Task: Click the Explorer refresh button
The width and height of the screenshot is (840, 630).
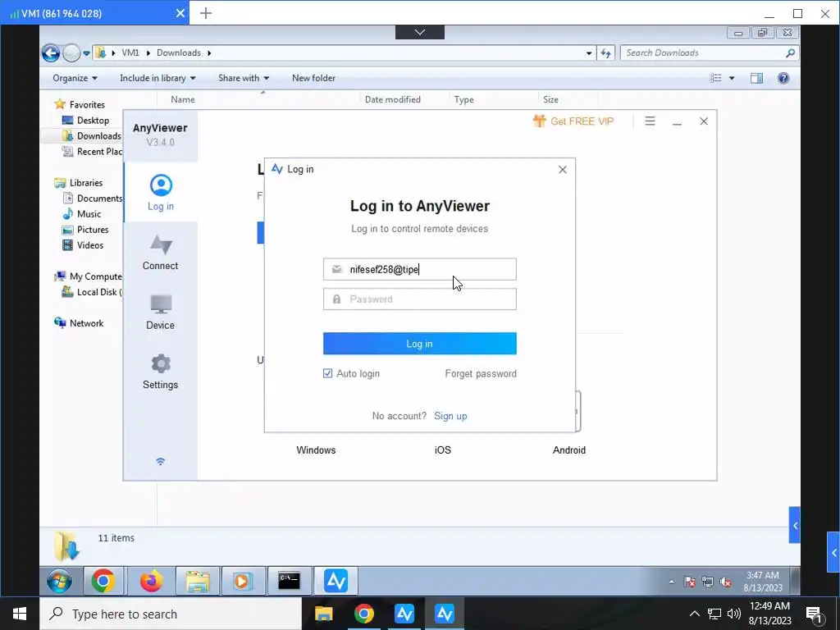Action: pos(606,53)
